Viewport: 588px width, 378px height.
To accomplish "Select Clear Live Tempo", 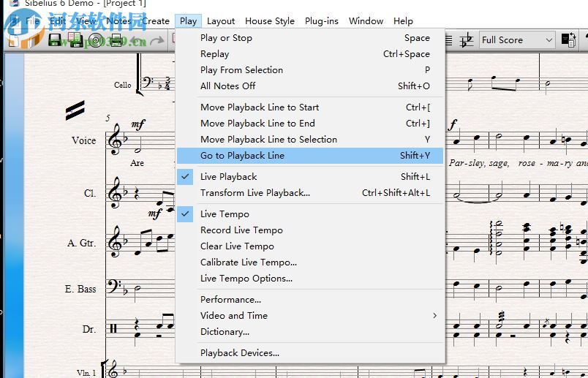I will pyautogui.click(x=310, y=246).
